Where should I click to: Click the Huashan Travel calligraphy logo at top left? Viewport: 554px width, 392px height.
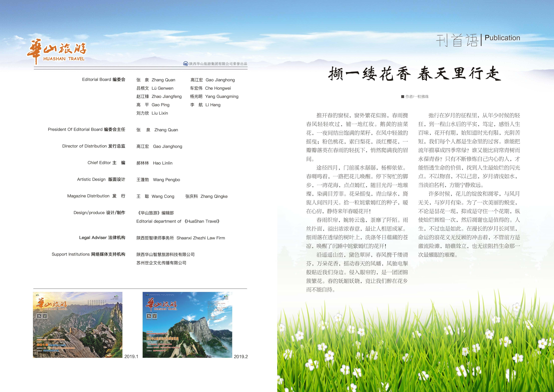point(57,51)
